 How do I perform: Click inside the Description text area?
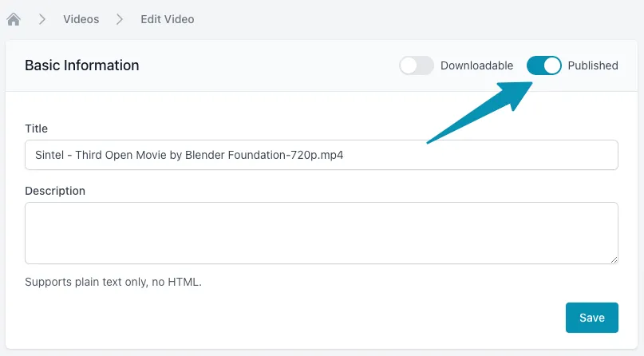321,232
